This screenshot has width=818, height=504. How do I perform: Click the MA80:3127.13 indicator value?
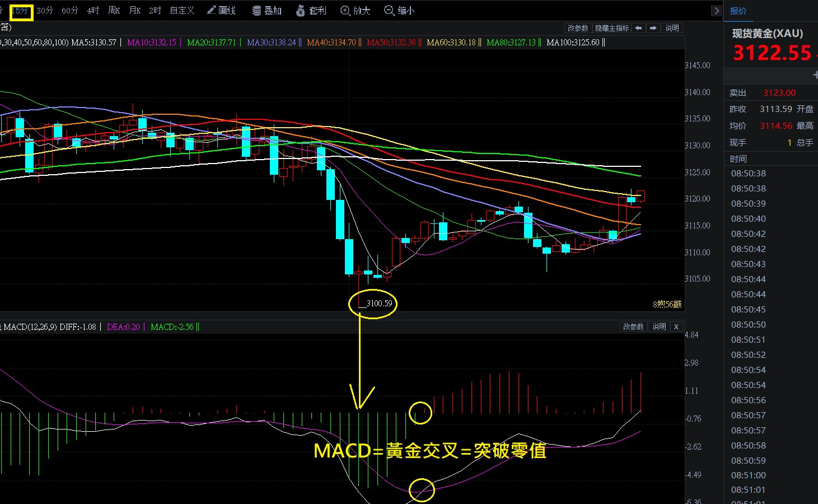(511, 43)
